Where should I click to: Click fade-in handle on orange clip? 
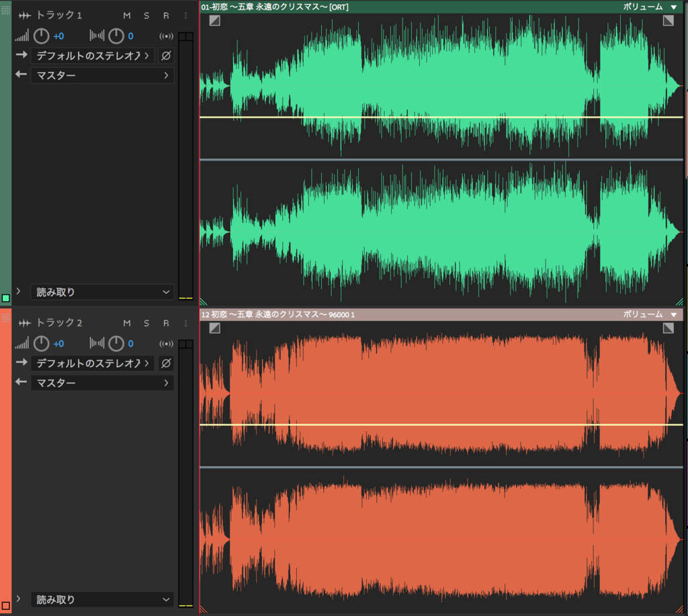(x=214, y=328)
